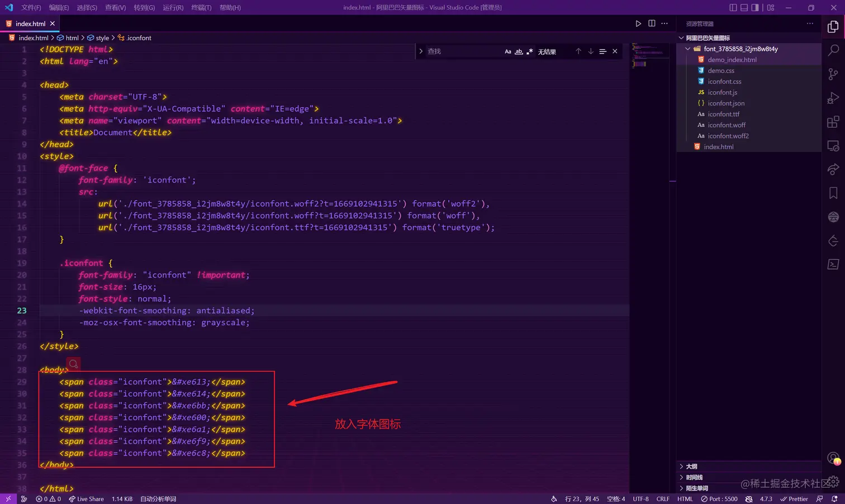
Task: Go to previous match in find widget
Action: tap(578, 51)
